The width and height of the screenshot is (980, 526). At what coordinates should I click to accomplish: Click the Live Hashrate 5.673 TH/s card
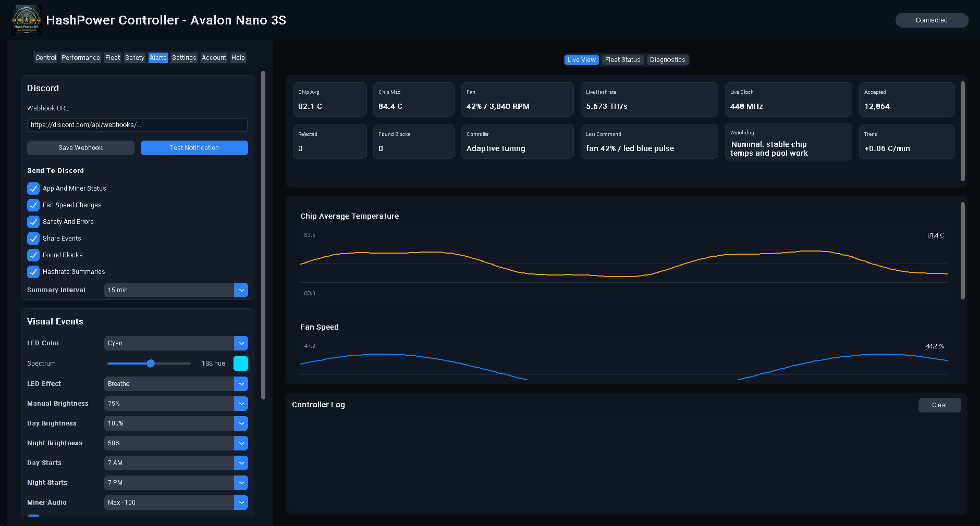click(650, 99)
